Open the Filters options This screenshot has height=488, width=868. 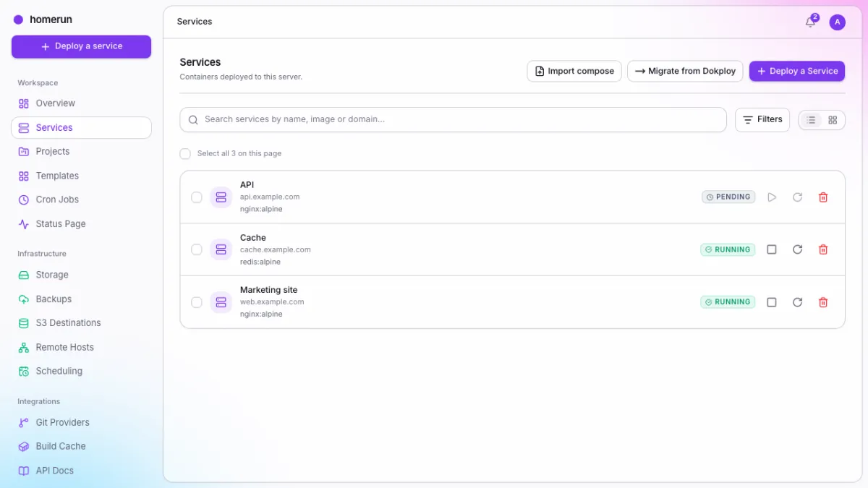[x=762, y=120]
